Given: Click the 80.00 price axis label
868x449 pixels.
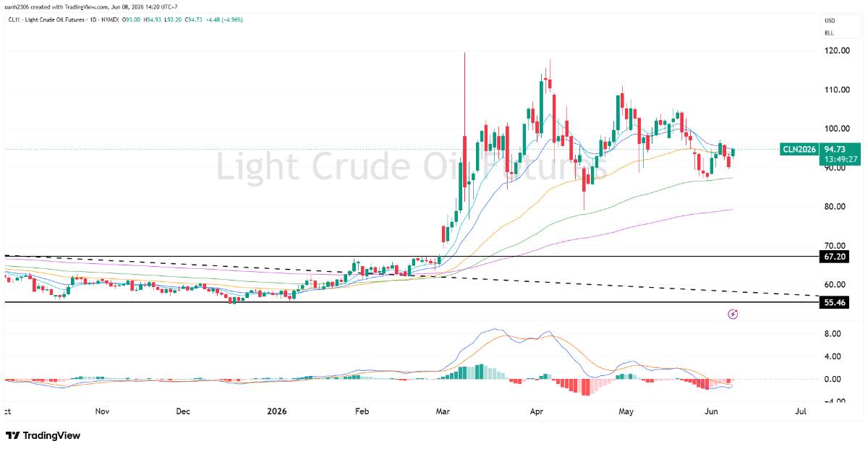Looking at the screenshot, I should [835, 207].
